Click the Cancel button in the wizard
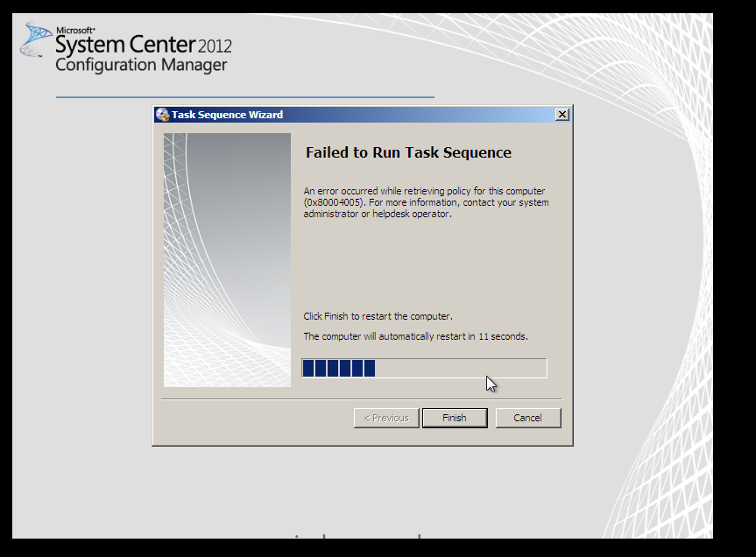This screenshot has width=756, height=557. [x=528, y=418]
